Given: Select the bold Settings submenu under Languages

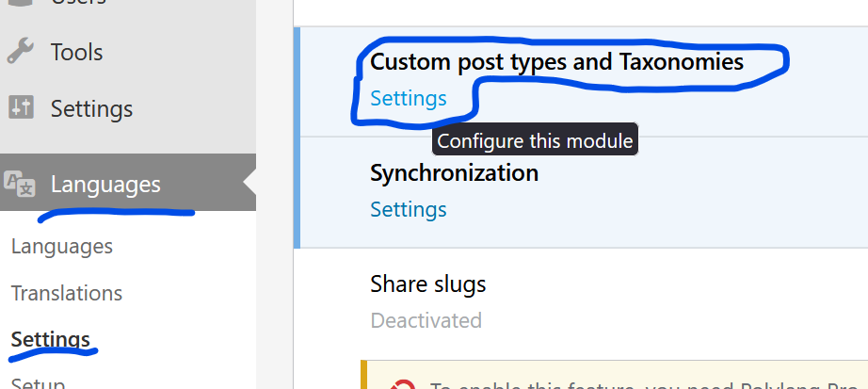Looking at the screenshot, I should (x=51, y=339).
